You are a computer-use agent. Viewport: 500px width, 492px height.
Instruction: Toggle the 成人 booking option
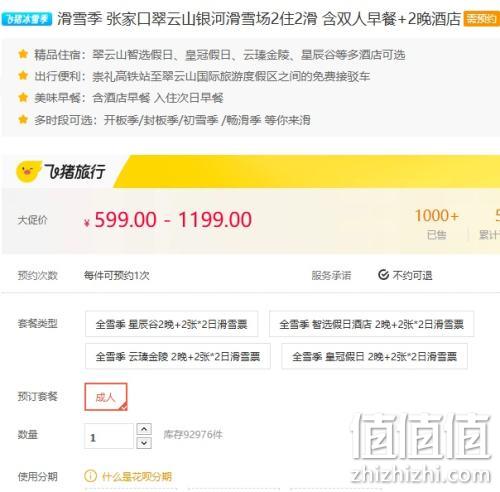tap(106, 397)
